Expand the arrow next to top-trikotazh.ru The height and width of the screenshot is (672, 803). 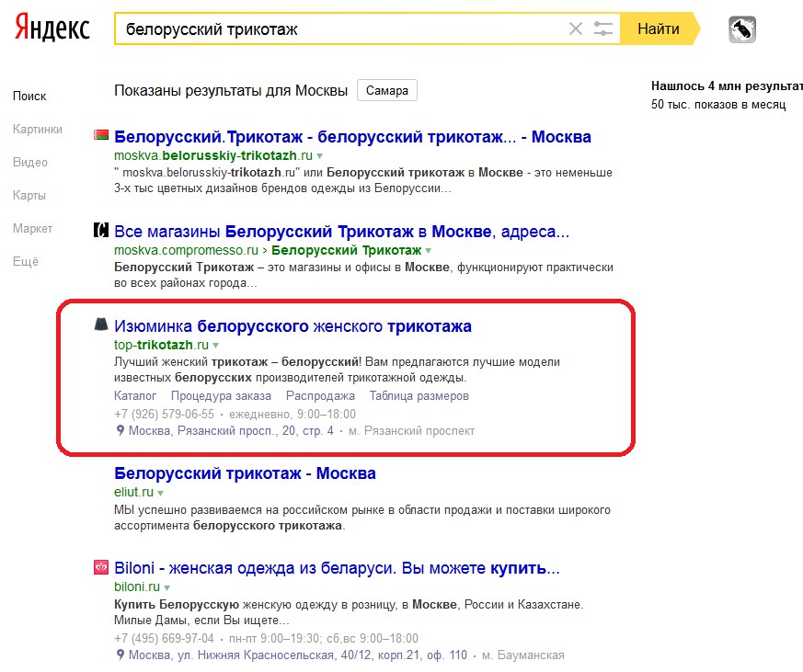[216, 346]
